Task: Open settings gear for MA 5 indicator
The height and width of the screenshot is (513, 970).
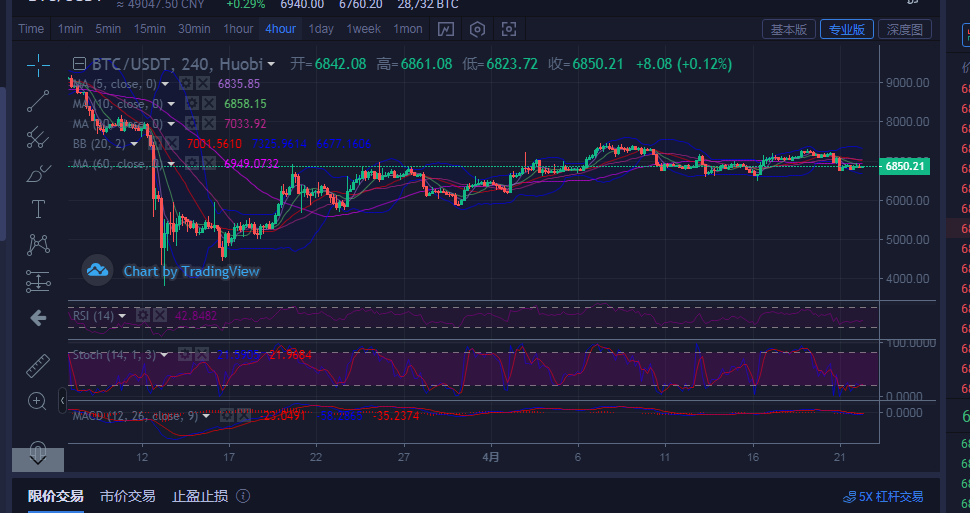Action: coord(185,84)
